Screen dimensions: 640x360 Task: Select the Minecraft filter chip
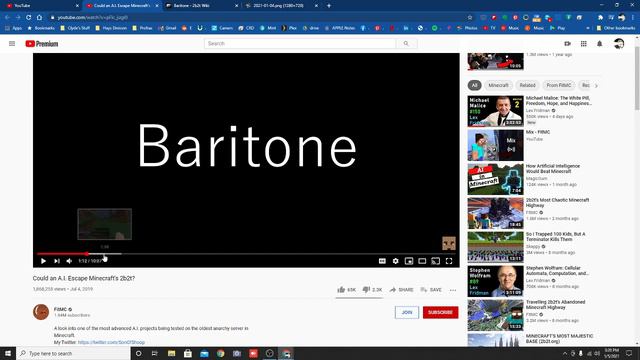pos(498,85)
